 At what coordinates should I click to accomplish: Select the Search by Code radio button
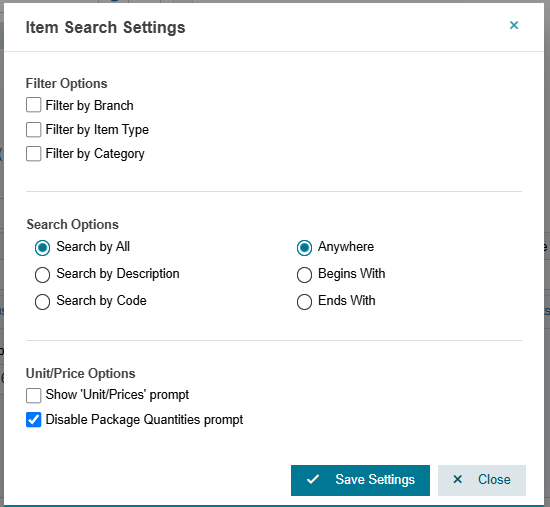[42, 302]
